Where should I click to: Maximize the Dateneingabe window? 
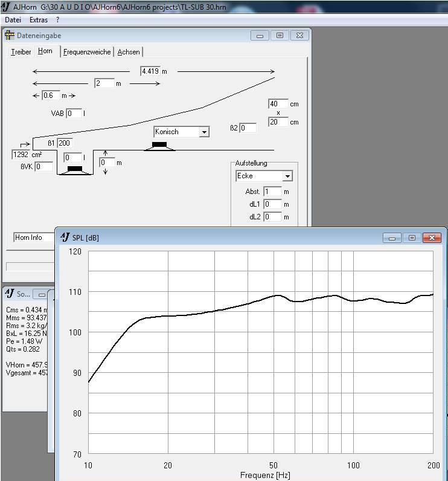pos(280,36)
